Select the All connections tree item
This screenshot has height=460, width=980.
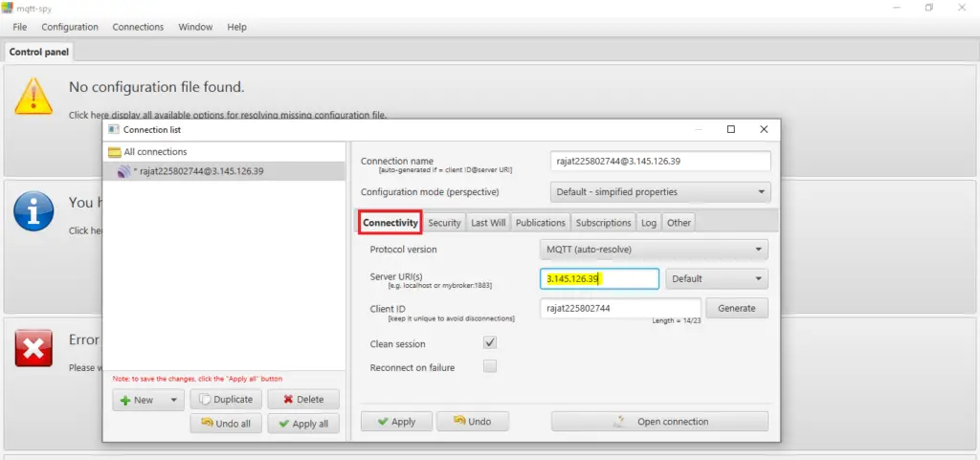(x=155, y=152)
